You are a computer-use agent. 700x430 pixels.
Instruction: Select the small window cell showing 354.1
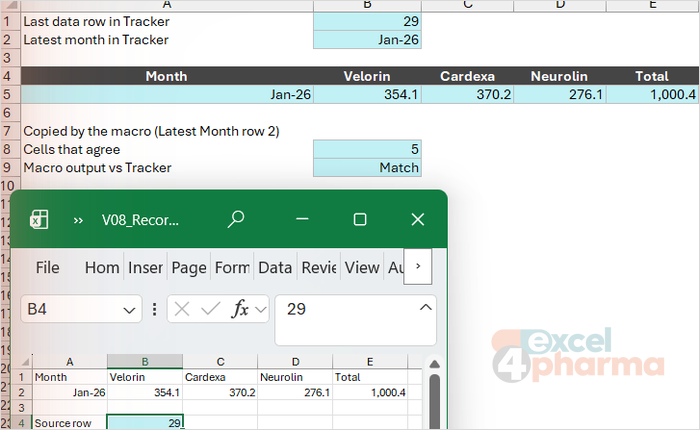[145, 392]
